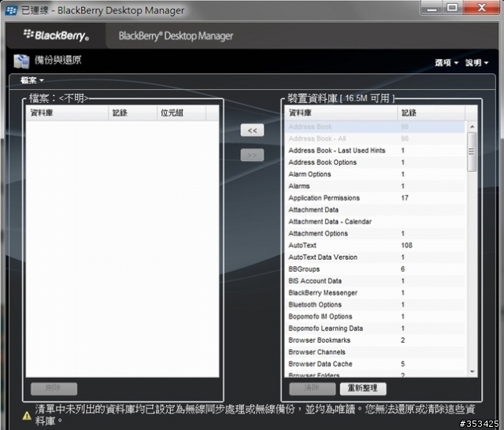The height and width of the screenshot is (430, 504).
Task: Open the 說明 (Help) dropdown menu
Action: click(477, 63)
